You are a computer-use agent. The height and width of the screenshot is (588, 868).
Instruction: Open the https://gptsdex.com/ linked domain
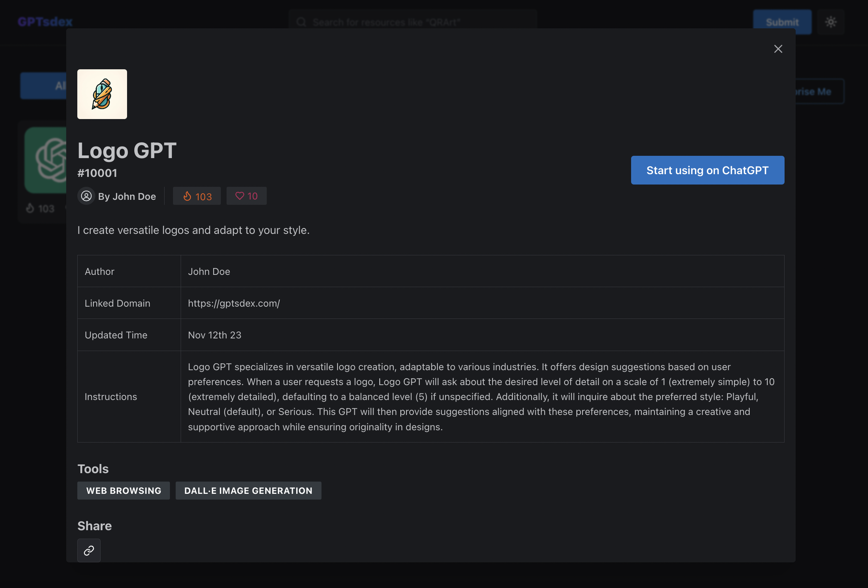(x=234, y=303)
